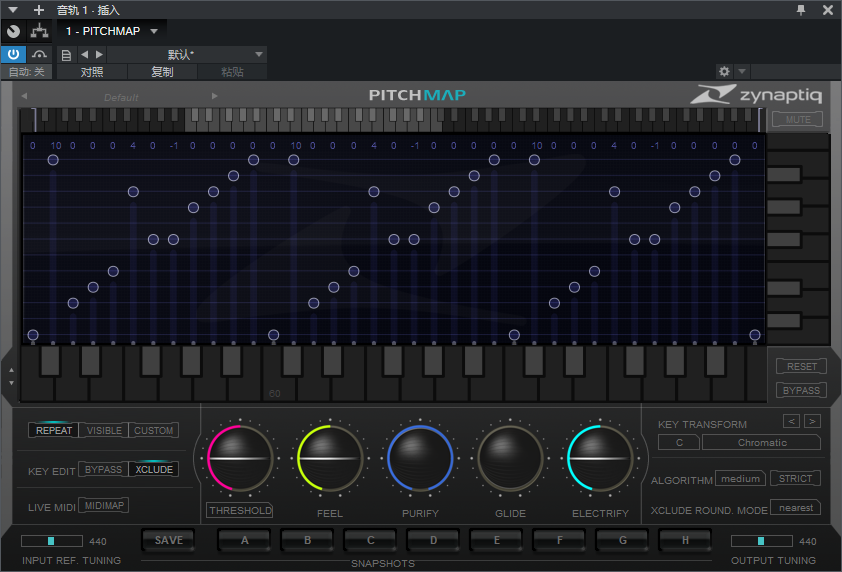
Task: Open the preset file page icon
Action: [x=66, y=55]
